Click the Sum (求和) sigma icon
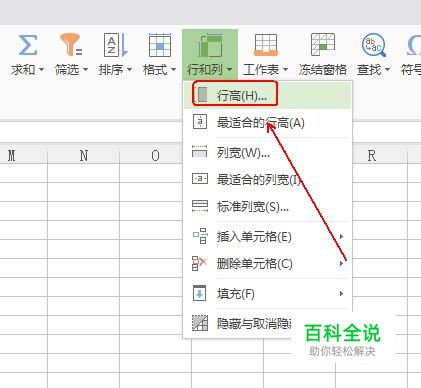The width and height of the screenshot is (421, 388). pyautogui.click(x=27, y=45)
